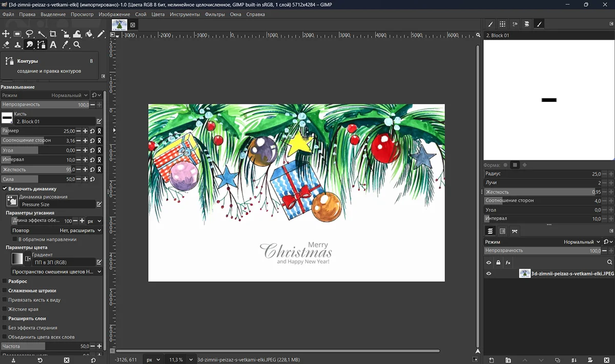The width and height of the screenshot is (615, 364).
Task: Select the Move tool in the toolbox
Action: tap(6, 34)
